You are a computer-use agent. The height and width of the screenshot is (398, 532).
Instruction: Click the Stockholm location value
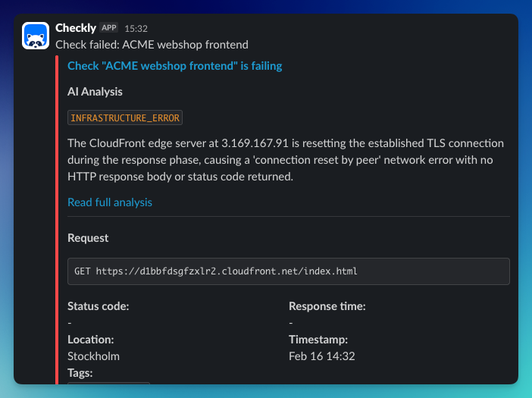pos(93,356)
